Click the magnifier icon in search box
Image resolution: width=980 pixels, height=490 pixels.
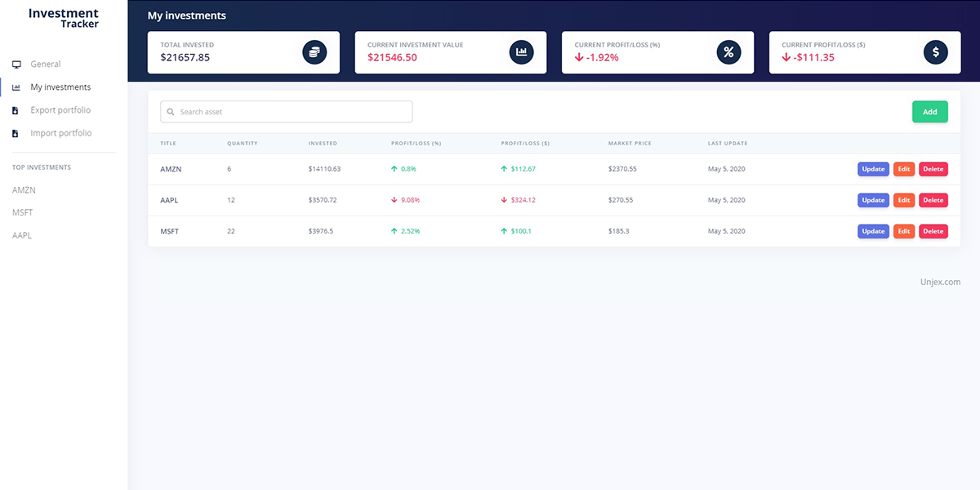tap(171, 112)
